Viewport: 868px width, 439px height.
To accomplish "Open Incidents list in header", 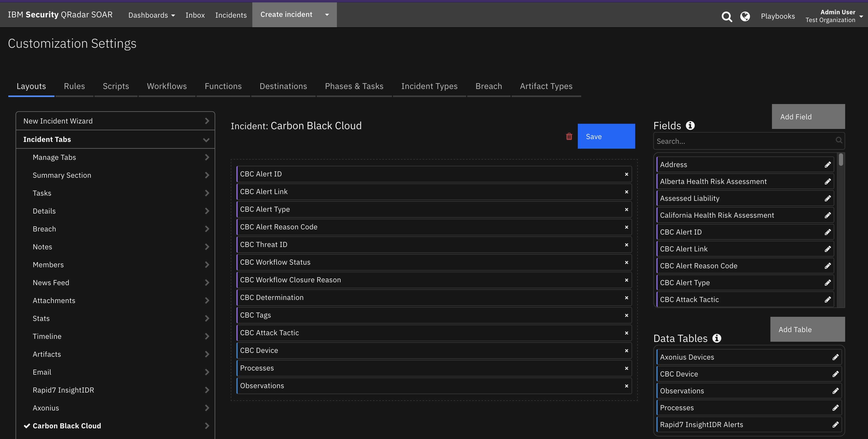I will pyautogui.click(x=231, y=15).
